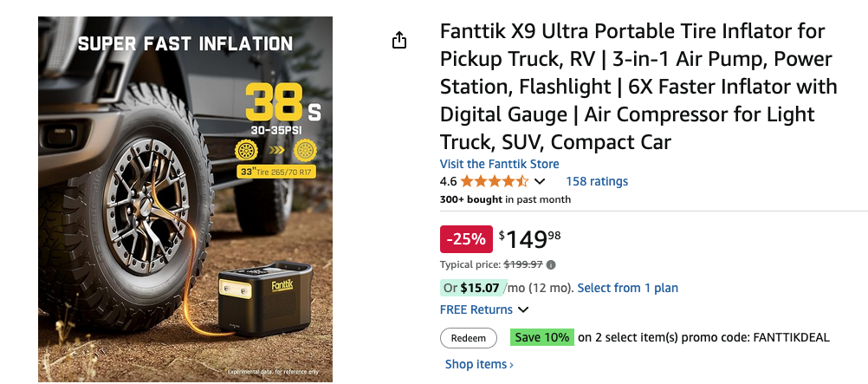
Task: Open the 158 ratings link
Action: click(x=597, y=182)
